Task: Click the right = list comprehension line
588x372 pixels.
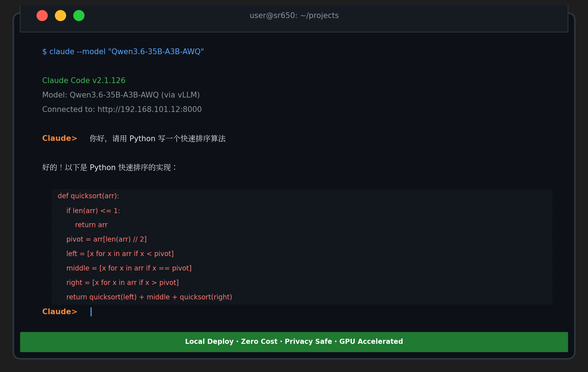Action: (x=123, y=283)
